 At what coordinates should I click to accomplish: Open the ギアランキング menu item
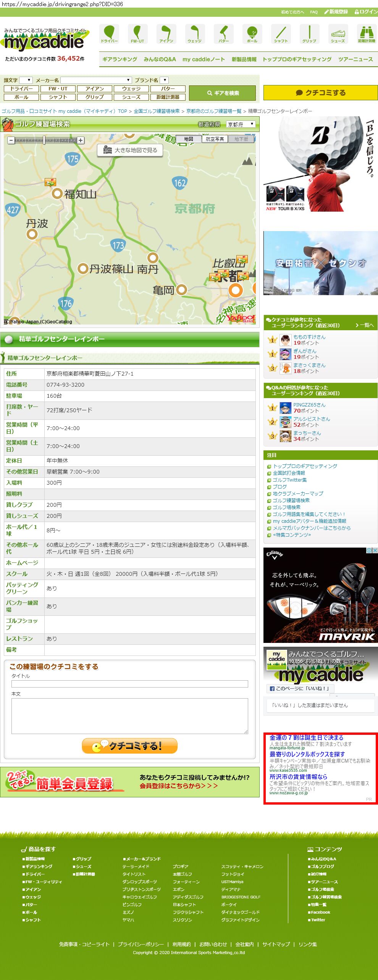click(x=120, y=59)
